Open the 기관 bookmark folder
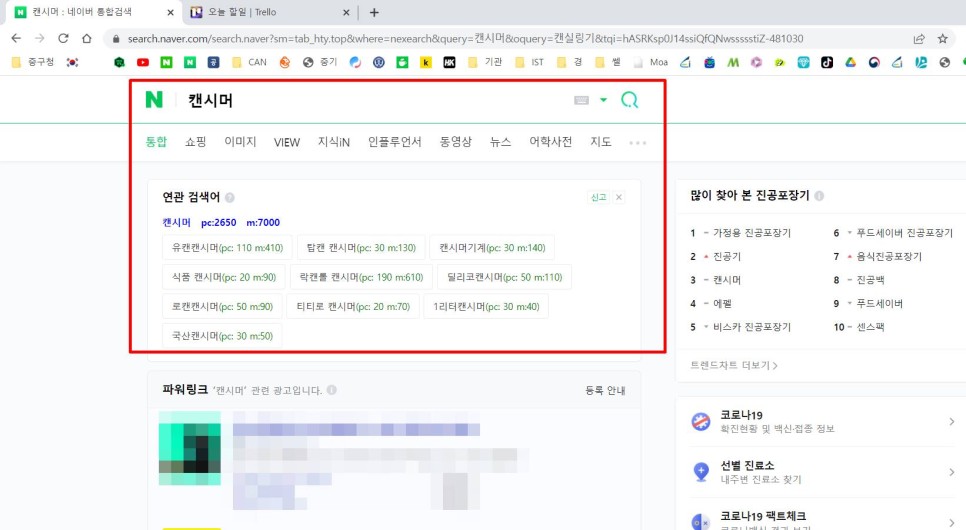The width and height of the screenshot is (966, 530). coord(485,62)
